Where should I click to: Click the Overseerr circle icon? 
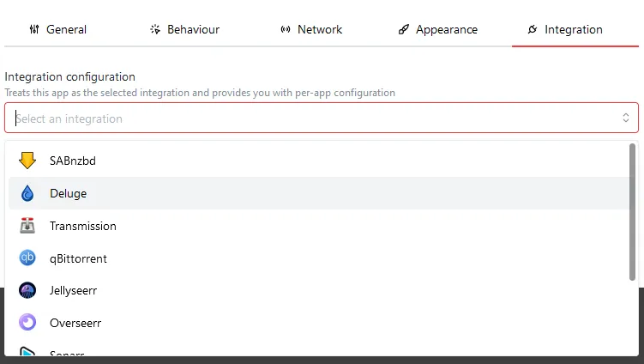pyautogui.click(x=27, y=323)
